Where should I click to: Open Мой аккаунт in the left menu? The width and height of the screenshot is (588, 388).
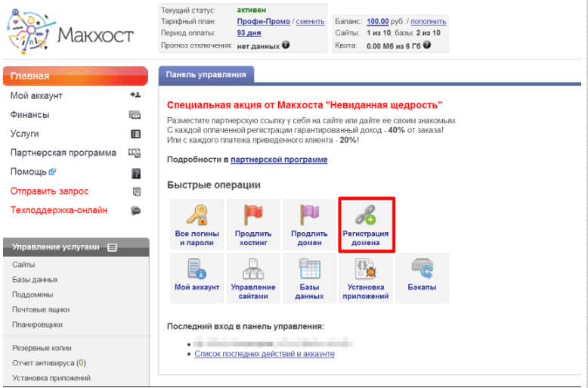pos(36,96)
